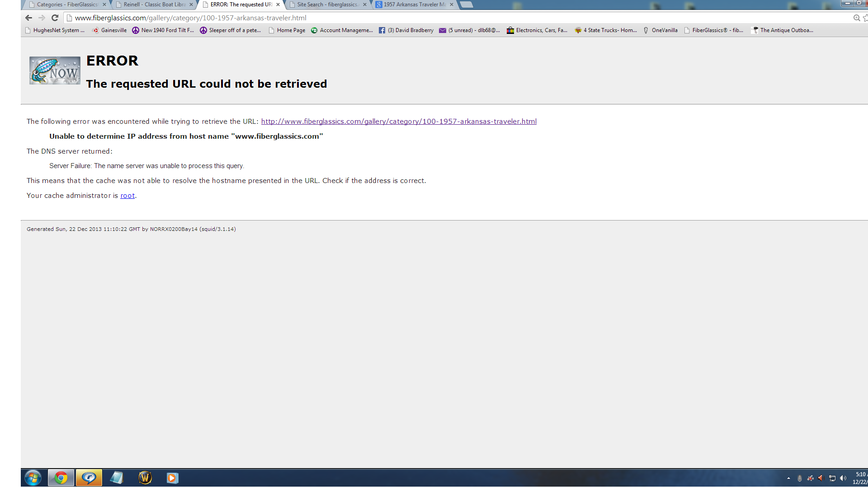Open Google Chrome from the taskbar

point(61,478)
